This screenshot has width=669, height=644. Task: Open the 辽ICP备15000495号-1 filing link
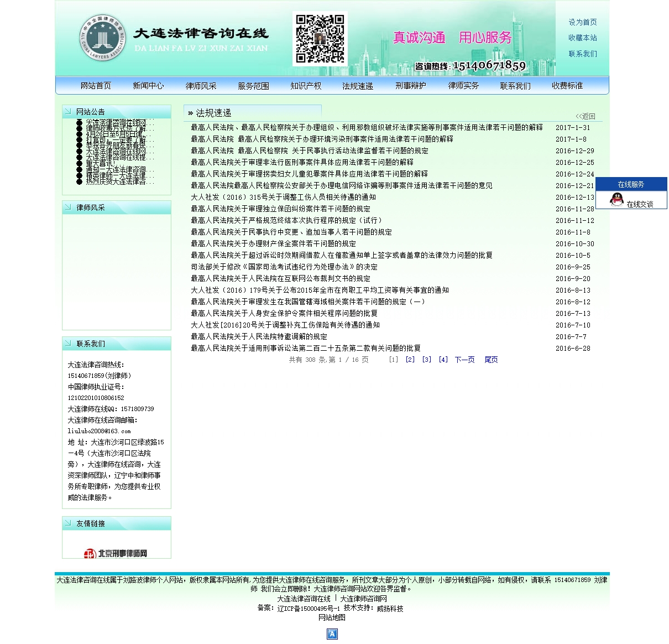[x=308, y=609]
